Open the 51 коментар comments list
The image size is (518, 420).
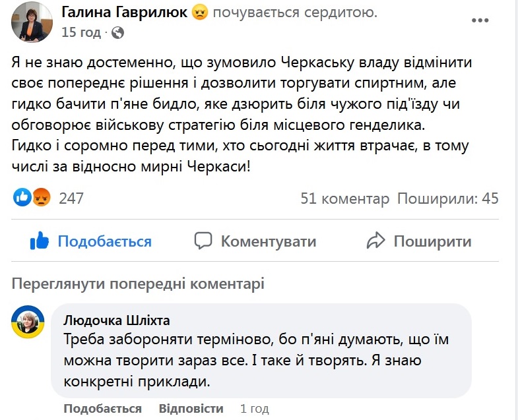(345, 198)
